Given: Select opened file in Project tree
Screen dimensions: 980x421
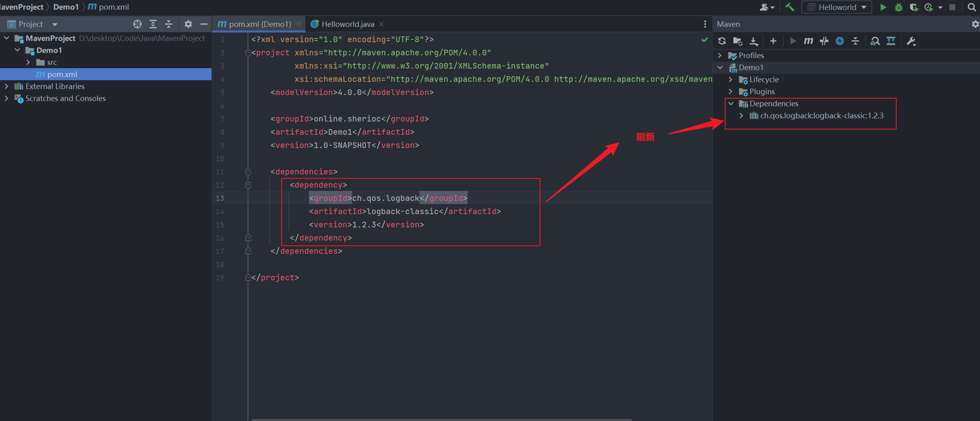Looking at the screenshot, I should tap(137, 24).
